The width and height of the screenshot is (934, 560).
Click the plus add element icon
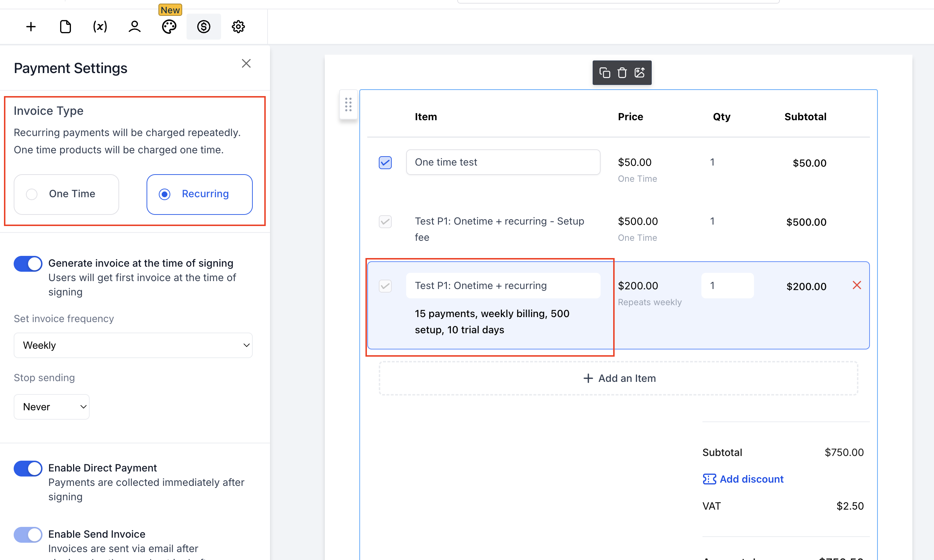[31, 27]
